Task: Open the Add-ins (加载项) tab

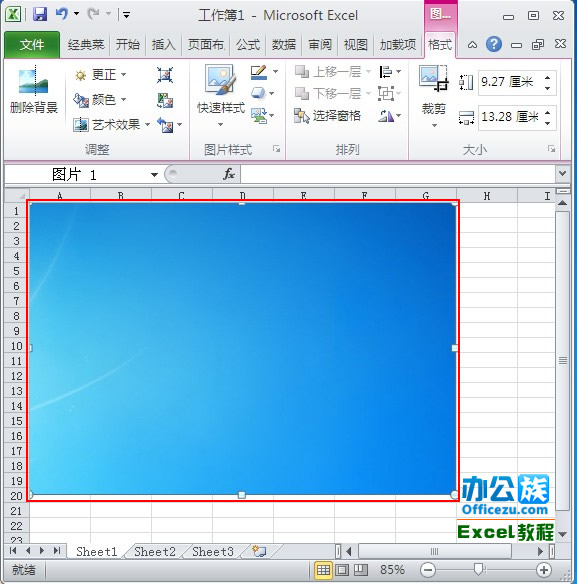Action: point(398,45)
